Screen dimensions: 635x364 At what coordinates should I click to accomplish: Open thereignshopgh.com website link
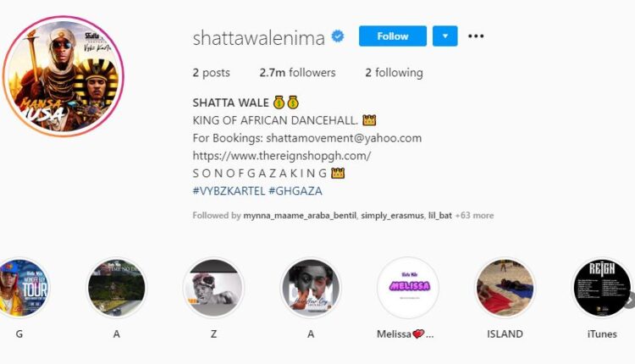[x=281, y=156]
